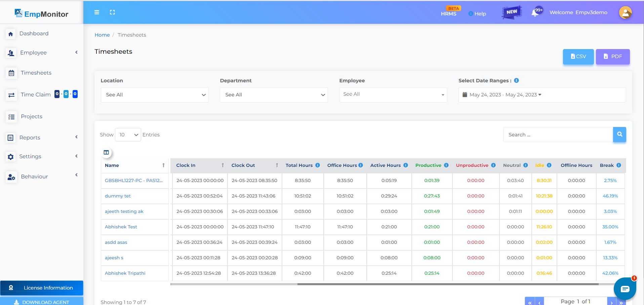Toggle sorting on the Clock In column
This screenshot has height=305, width=644.
[x=223, y=165]
